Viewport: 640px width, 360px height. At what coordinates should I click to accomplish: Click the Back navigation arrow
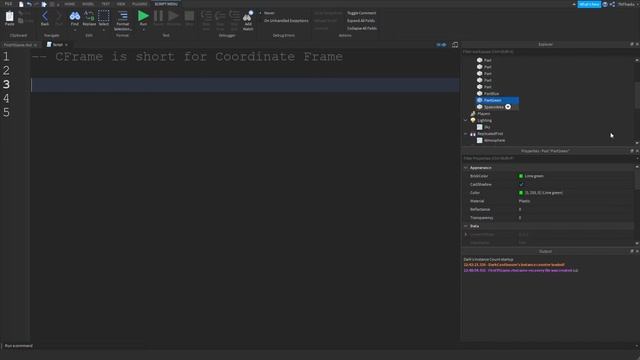click(x=45, y=16)
